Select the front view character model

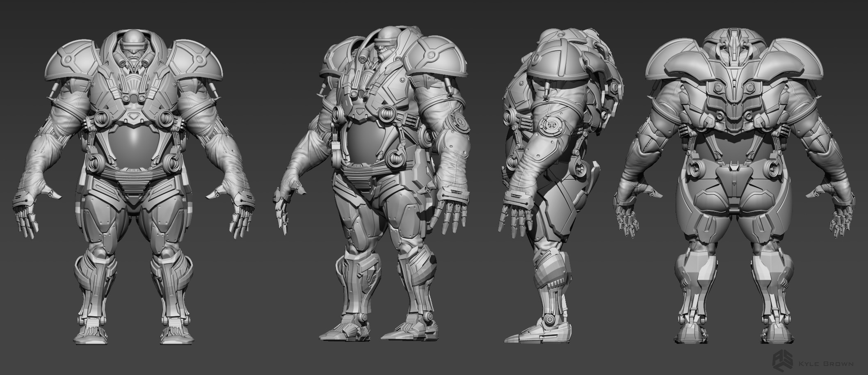coord(135,185)
